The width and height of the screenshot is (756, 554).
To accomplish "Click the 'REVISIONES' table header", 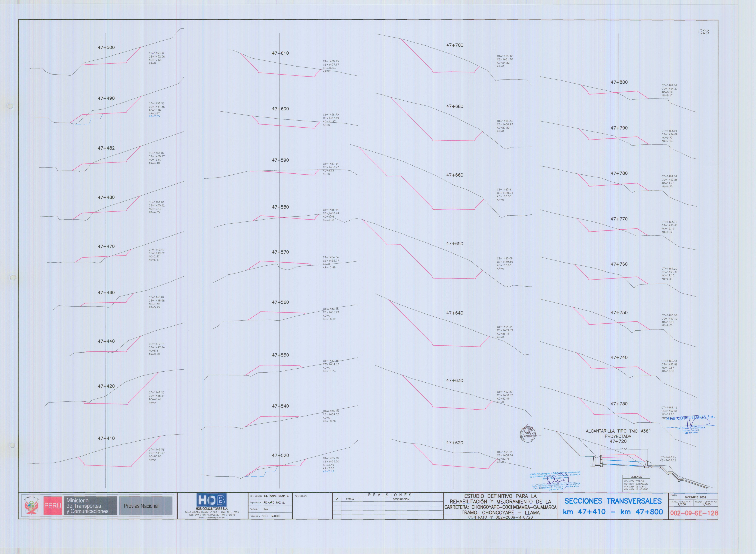I will pos(390,495).
